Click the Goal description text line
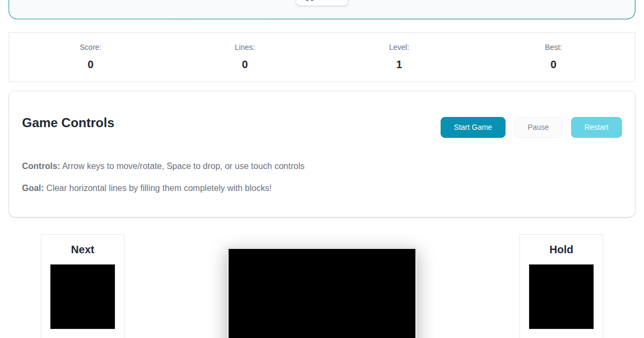Viewport: 644px width, 338px height. coord(147,188)
